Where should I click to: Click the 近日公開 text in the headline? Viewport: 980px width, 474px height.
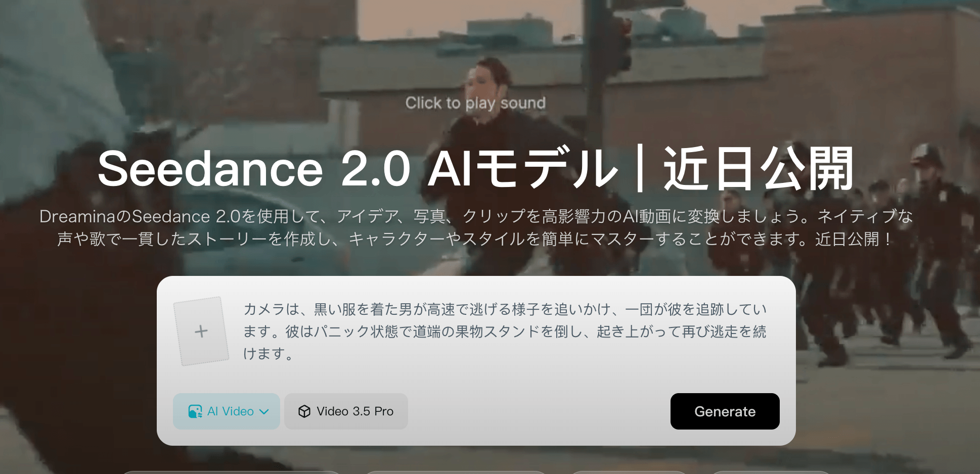click(x=759, y=169)
